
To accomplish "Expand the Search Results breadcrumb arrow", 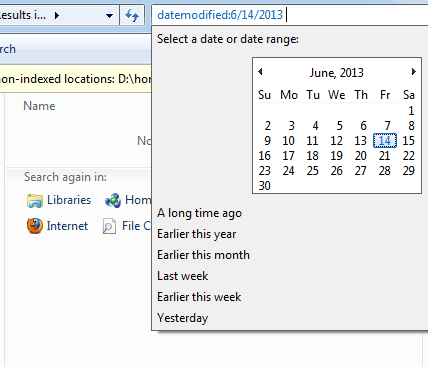I will [57, 15].
